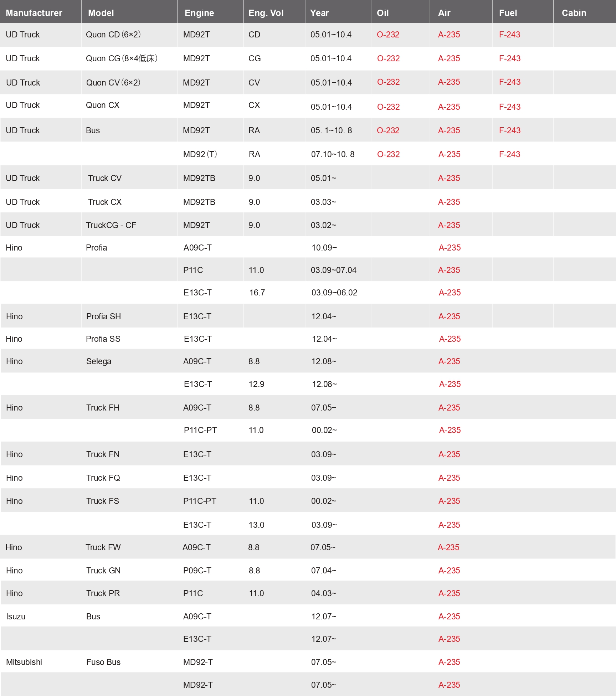Click the A-235 link for Truck CX
Screen dimensions: 616x696
449,202
